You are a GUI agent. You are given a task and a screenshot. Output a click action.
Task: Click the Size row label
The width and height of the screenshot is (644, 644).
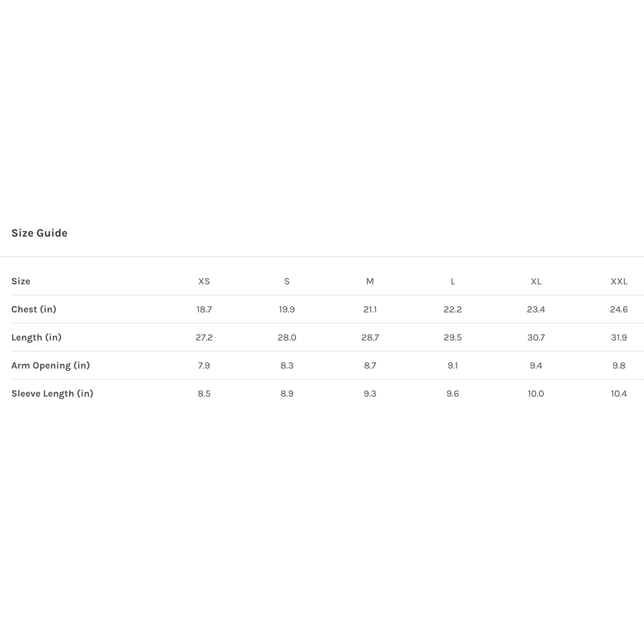21,281
